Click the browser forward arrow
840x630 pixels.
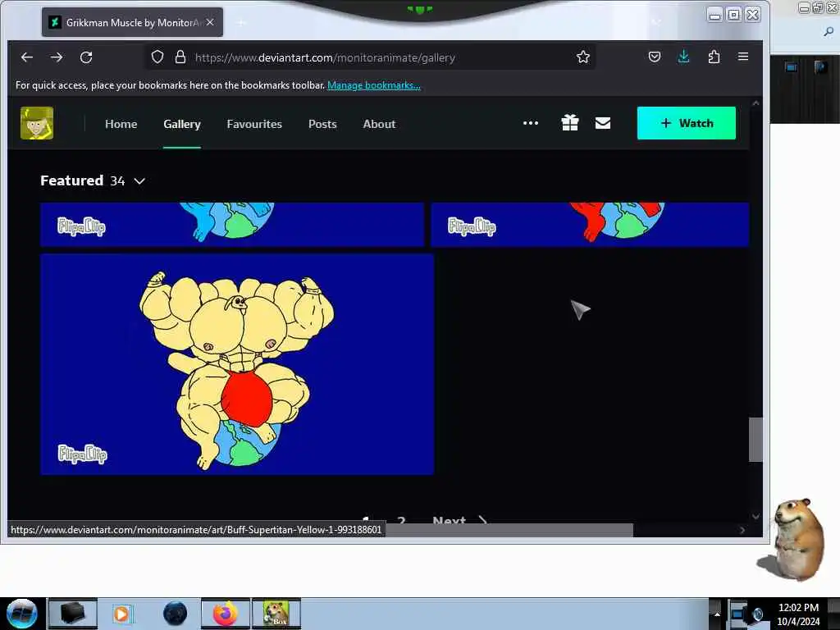[57, 57]
